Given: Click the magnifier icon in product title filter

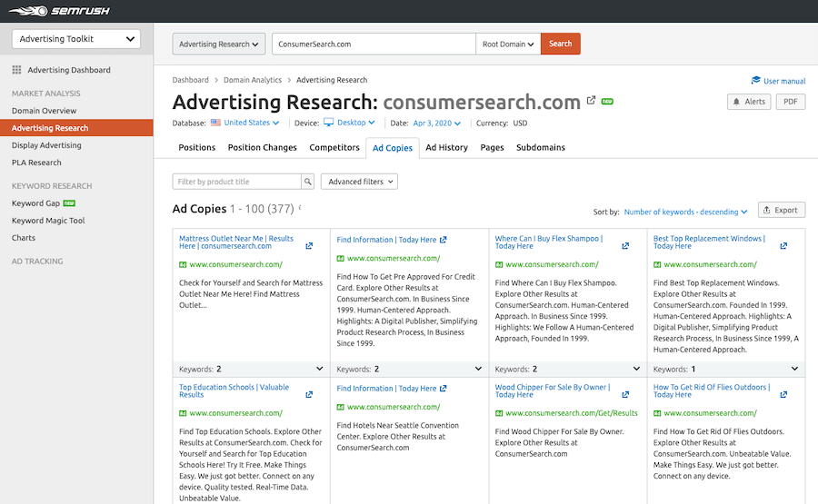Looking at the screenshot, I should pyautogui.click(x=308, y=182).
